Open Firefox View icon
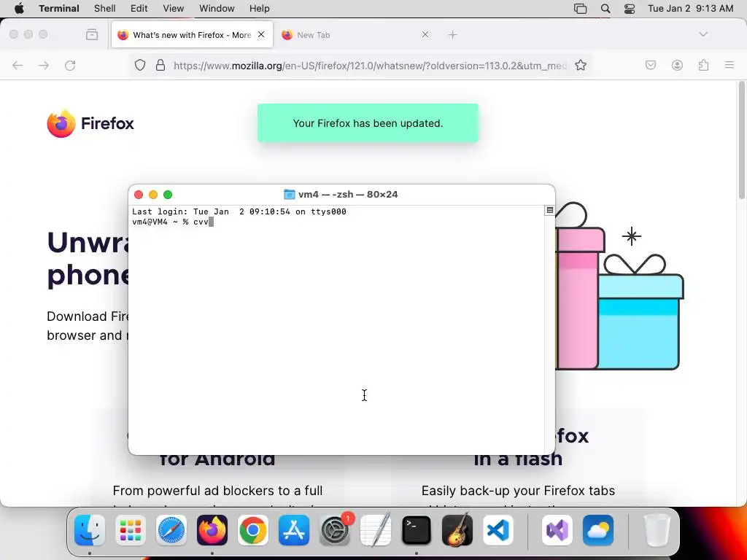747x560 pixels. [x=92, y=34]
